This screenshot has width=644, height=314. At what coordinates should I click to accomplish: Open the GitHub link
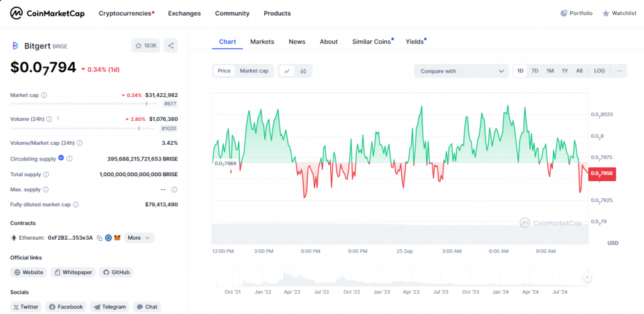click(116, 272)
